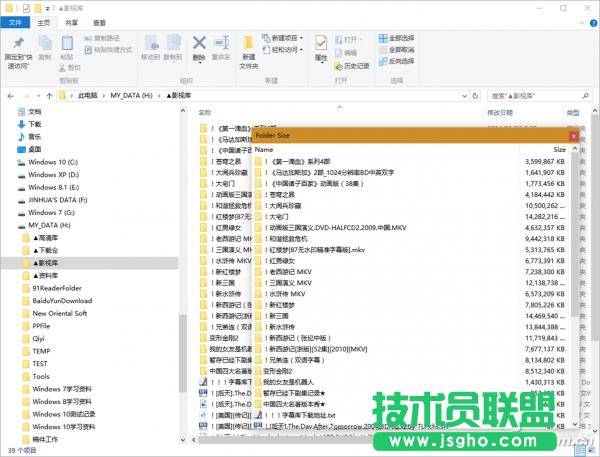Click the Move to (移动到) icon

150,47
